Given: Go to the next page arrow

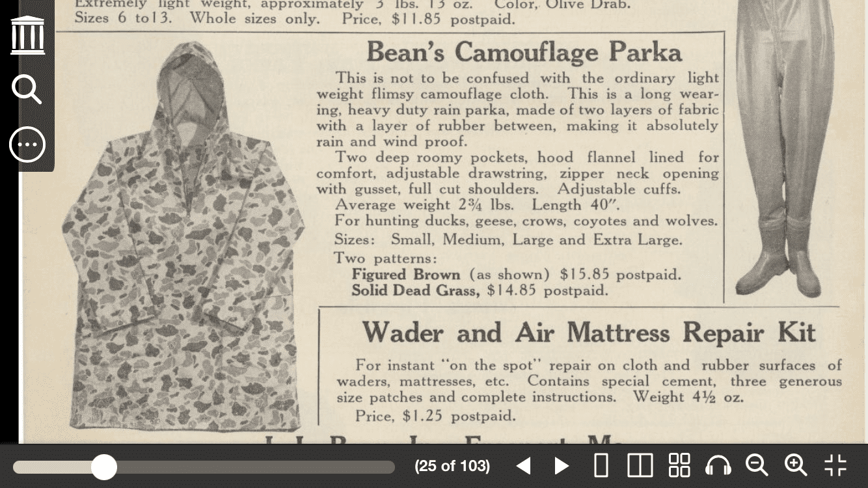Looking at the screenshot, I should [562, 466].
